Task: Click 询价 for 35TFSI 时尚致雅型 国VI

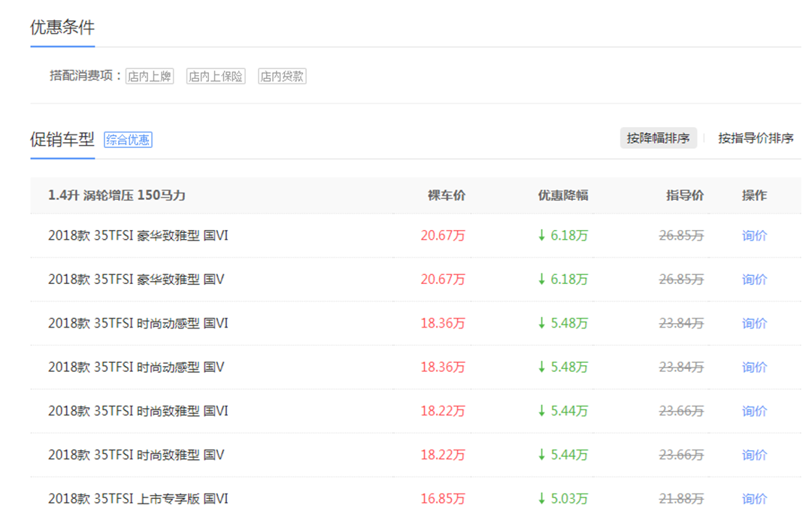Action: click(754, 411)
